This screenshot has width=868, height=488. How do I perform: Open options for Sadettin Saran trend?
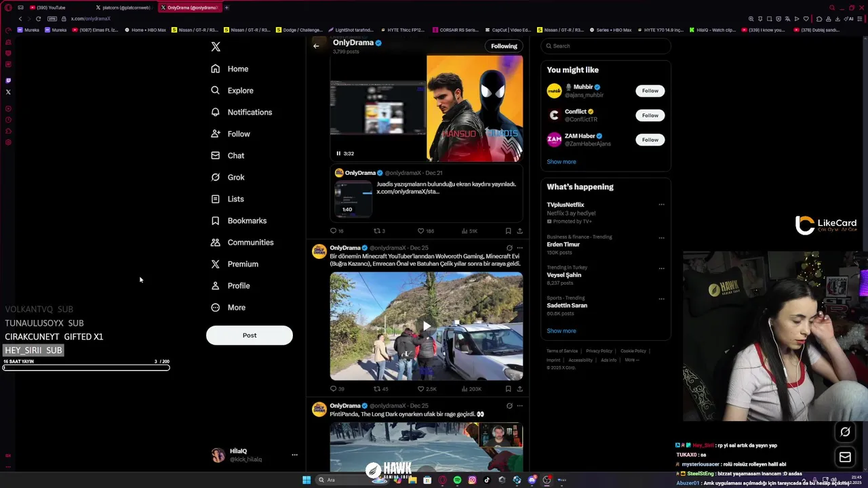661,299
